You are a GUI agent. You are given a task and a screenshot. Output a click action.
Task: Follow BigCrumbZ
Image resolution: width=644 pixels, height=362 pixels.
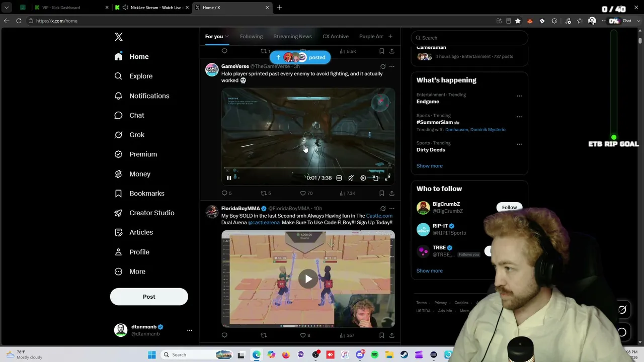[509, 207]
